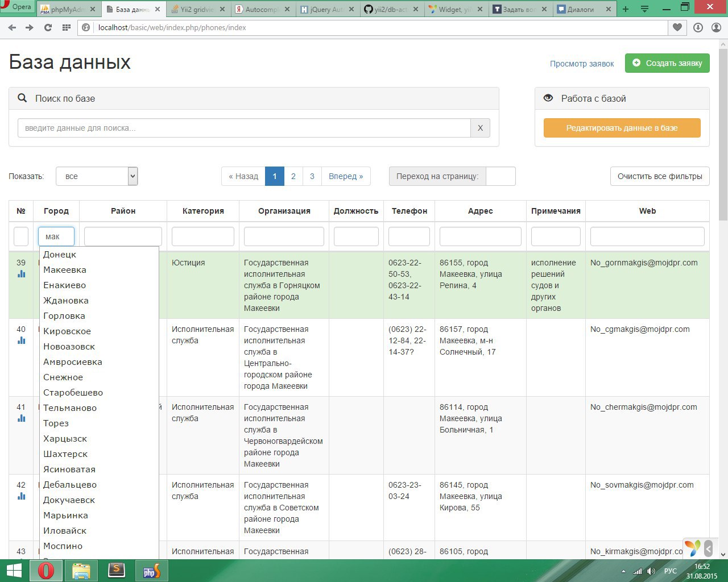Open the browser downloads icon
Image resolution: width=728 pixels, height=582 pixels.
(x=698, y=27)
